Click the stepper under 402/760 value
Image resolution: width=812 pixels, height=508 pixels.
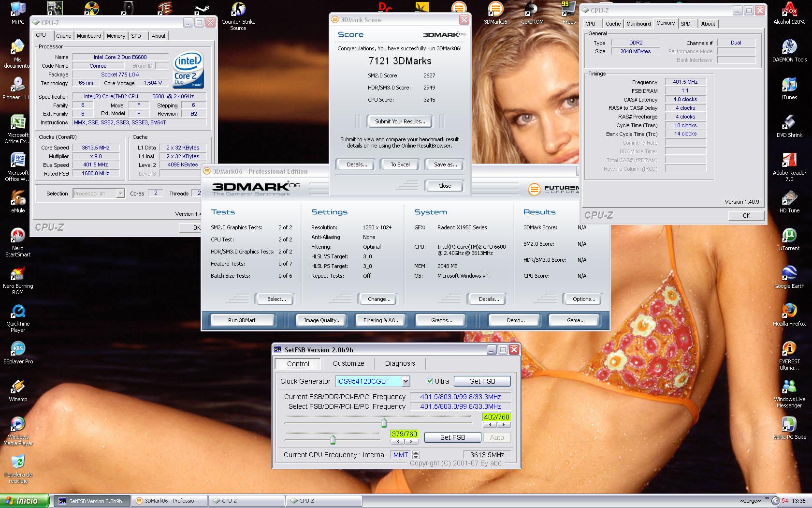click(x=496, y=425)
